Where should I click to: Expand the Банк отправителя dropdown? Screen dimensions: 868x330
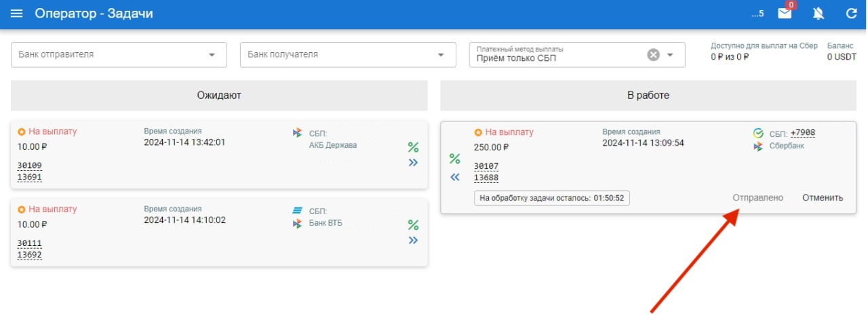coord(212,55)
